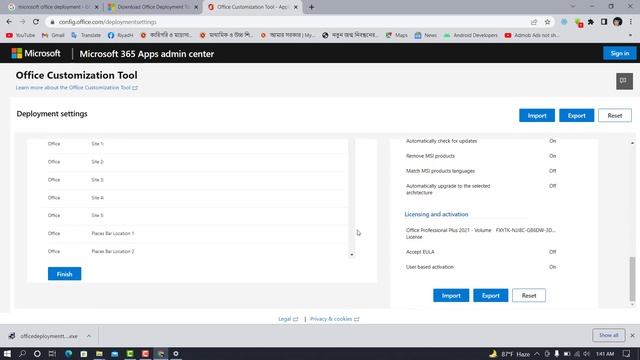Expand bookmarks bar overflow chevron
This screenshot has width=640, height=360.
click(630, 36)
